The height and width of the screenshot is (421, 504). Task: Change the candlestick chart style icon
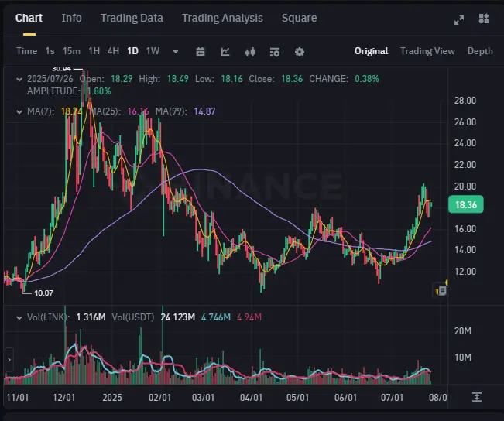[x=250, y=51]
